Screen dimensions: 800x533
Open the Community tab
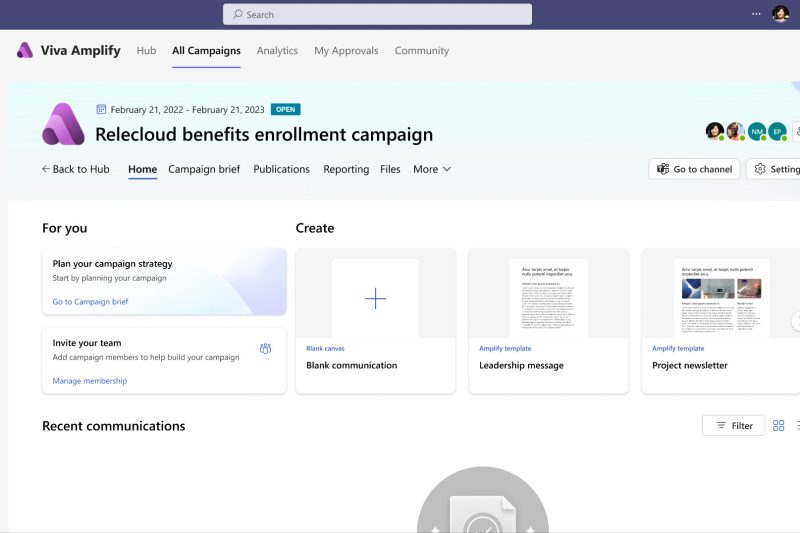click(x=421, y=50)
